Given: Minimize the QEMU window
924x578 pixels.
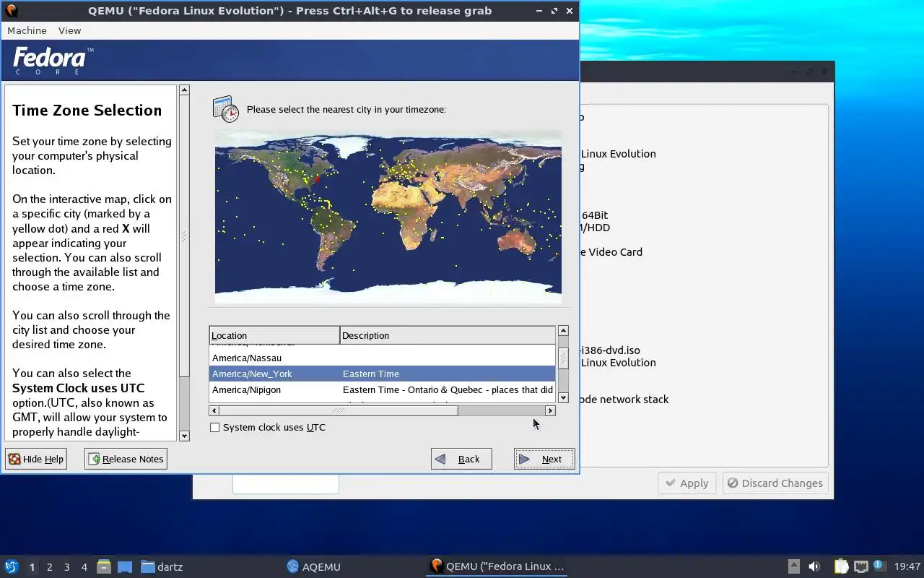Looking at the screenshot, I should [x=541, y=11].
